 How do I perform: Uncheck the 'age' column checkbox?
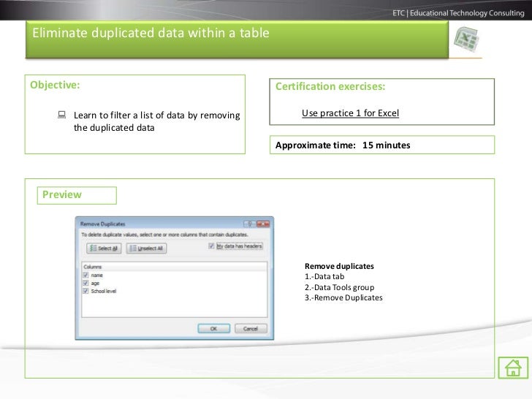coord(85,283)
